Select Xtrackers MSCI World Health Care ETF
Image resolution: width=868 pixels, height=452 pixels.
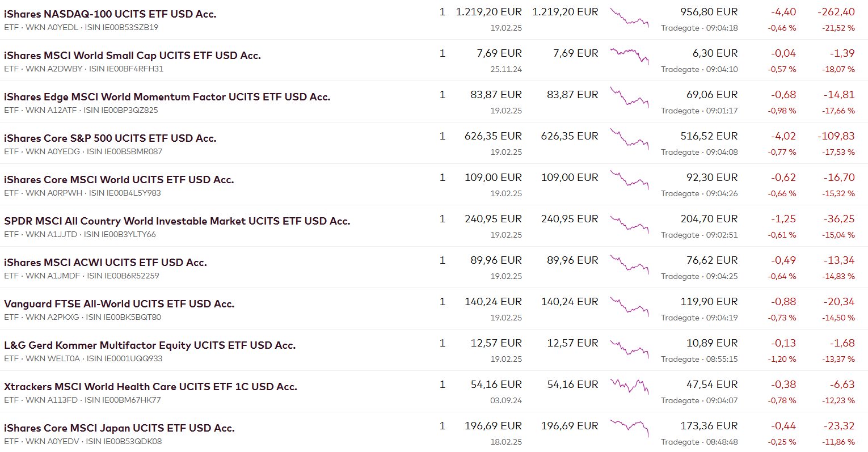[150, 387]
